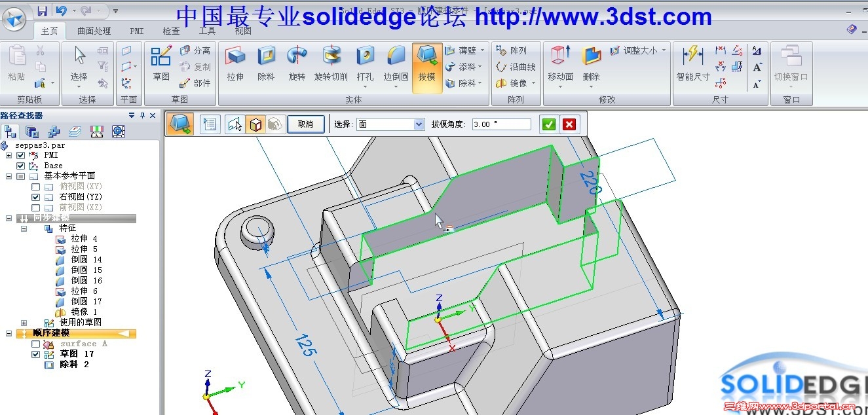This screenshot has width=868, height=415.
Task: Collapse the 特征 features node
Action: (x=24, y=228)
